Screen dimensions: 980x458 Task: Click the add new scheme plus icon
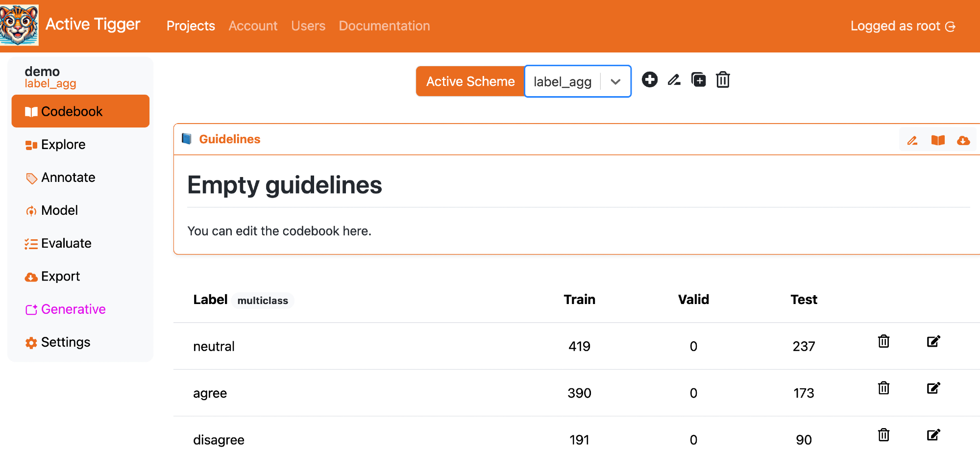click(650, 79)
